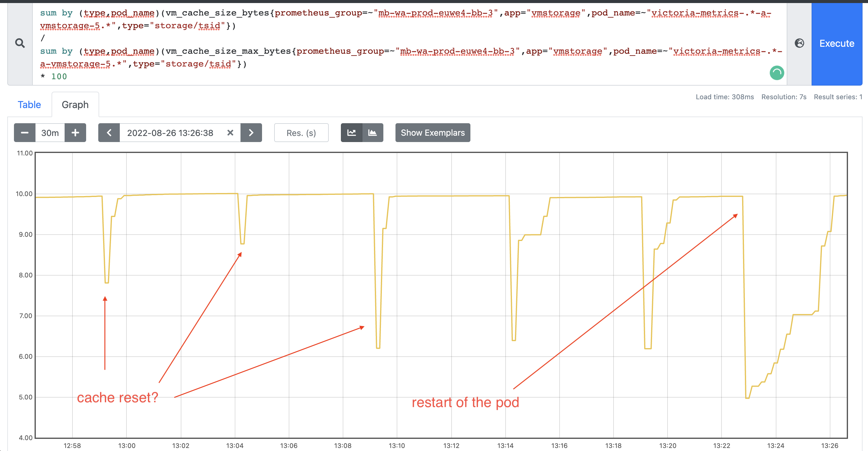
Task: Open the 2022-08-26 date-time picker
Action: pos(170,133)
